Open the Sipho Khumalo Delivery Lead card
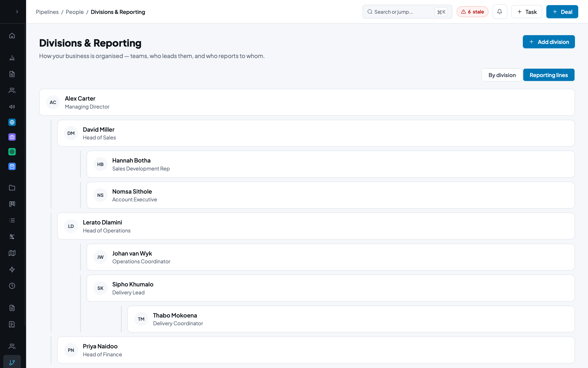 [x=331, y=288]
